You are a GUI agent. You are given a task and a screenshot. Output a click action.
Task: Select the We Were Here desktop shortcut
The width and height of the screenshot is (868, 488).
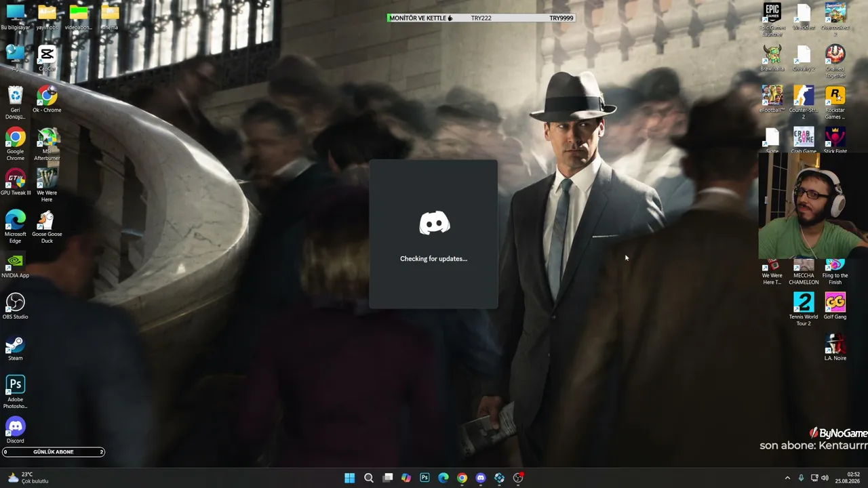[x=47, y=185]
